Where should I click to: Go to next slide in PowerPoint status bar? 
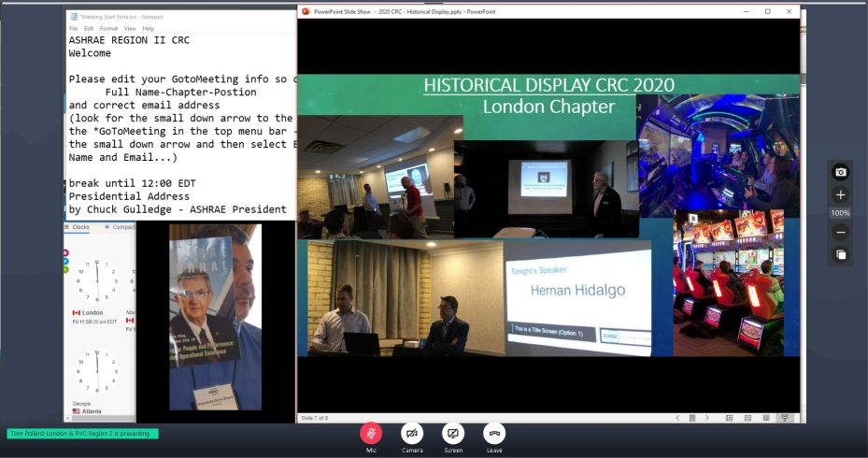click(x=707, y=418)
